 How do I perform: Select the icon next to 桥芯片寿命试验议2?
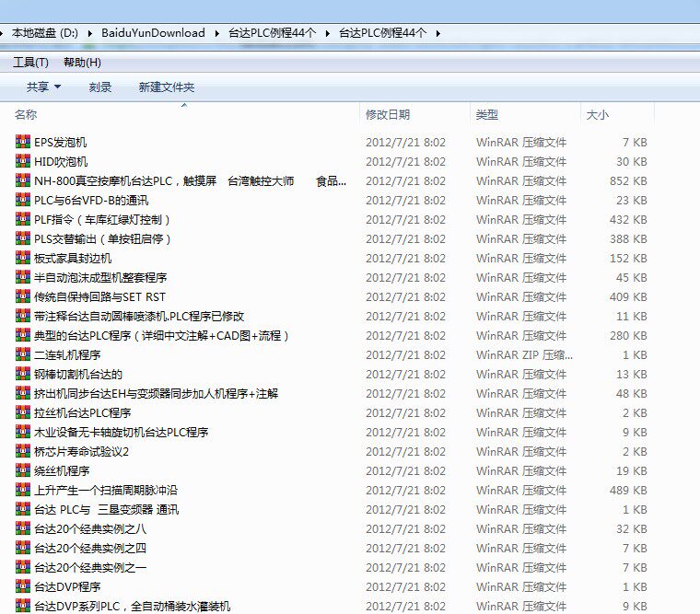coord(23,451)
